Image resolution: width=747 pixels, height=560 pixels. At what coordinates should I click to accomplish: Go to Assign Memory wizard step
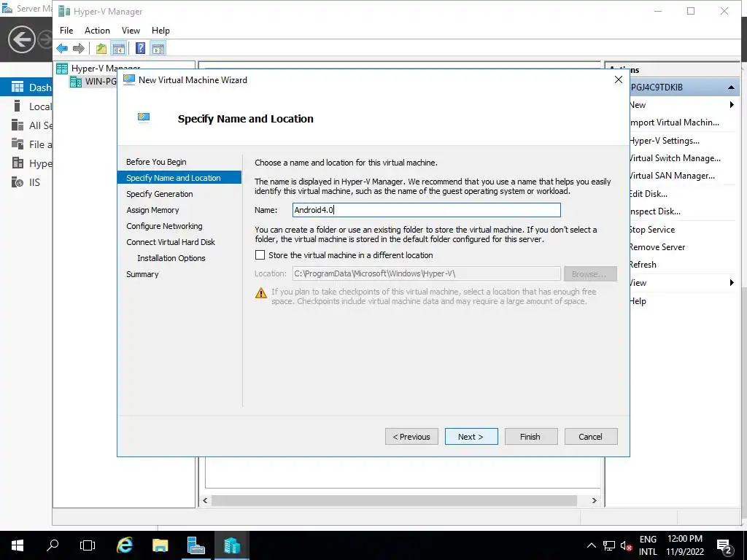point(152,210)
